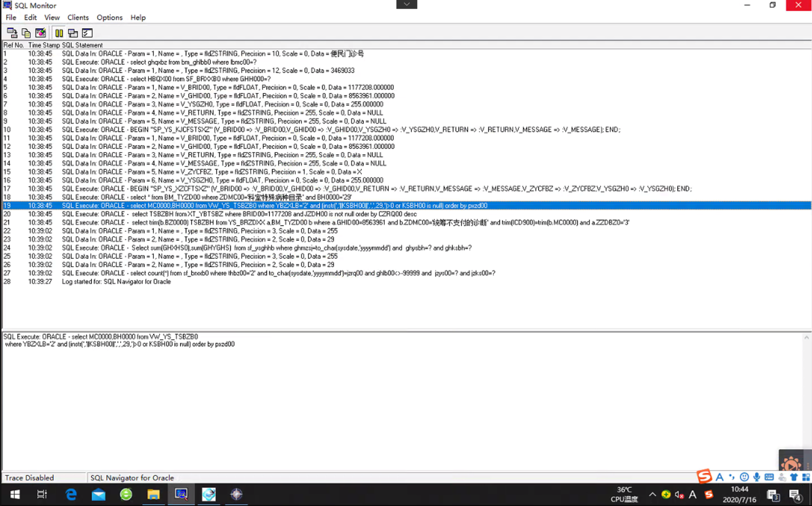Open the Sogou toolbox grid icon
This screenshot has height=506, width=812.
pos(806,477)
